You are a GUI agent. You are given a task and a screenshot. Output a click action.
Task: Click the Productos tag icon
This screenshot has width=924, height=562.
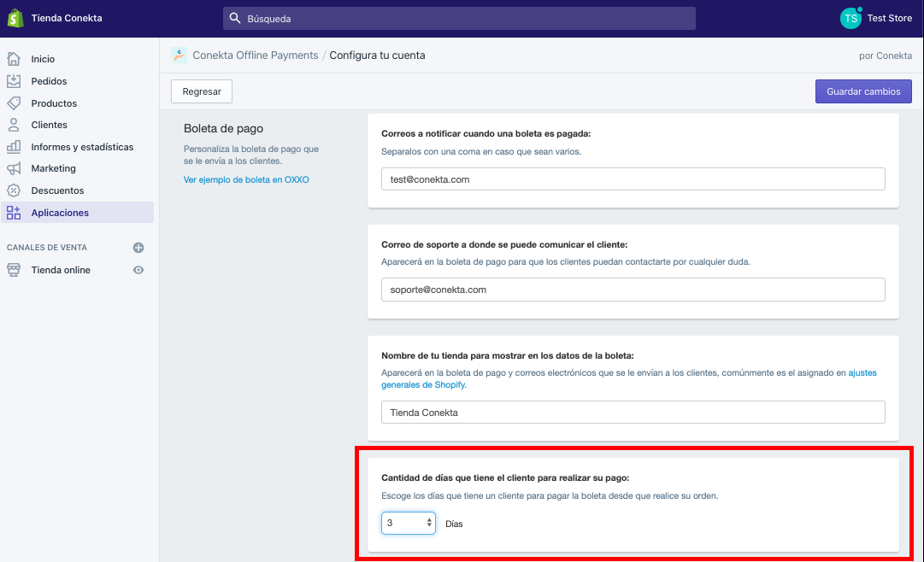(14, 103)
